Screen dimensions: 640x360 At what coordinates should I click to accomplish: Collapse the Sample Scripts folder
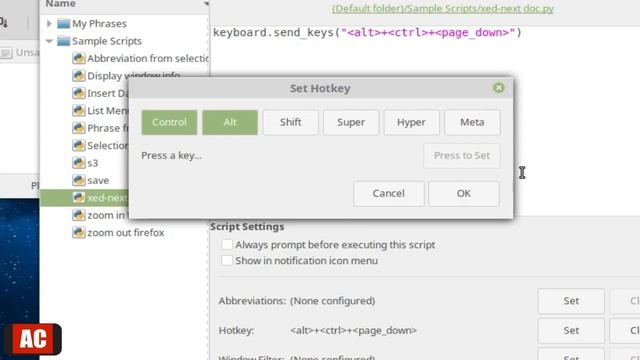(49, 41)
